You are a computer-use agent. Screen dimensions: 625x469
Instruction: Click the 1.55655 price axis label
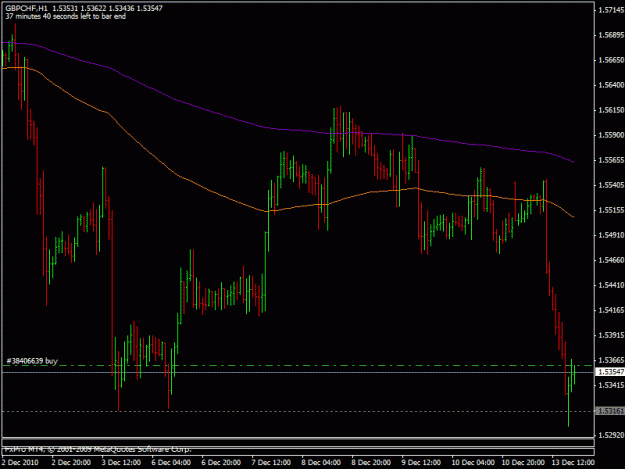tap(611, 160)
